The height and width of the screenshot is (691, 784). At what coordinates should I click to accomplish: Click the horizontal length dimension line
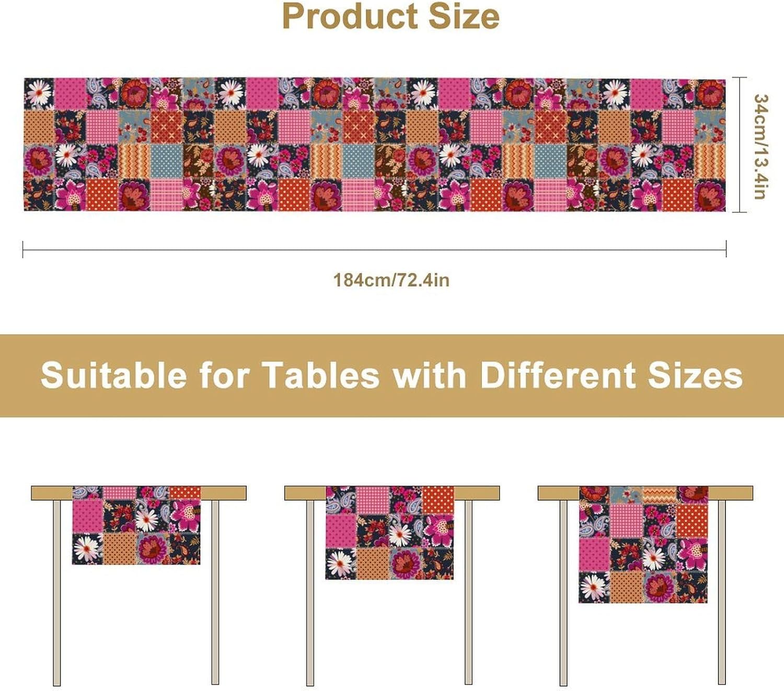click(x=374, y=250)
